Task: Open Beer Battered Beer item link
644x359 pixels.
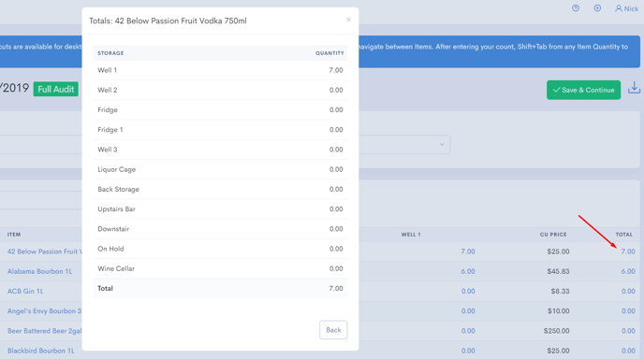Action: coord(44,331)
